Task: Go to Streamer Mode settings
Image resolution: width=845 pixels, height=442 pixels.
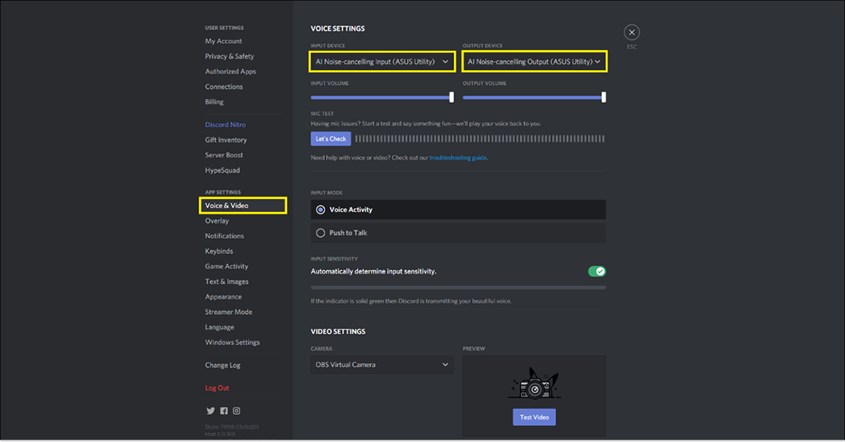Action: [228, 312]
